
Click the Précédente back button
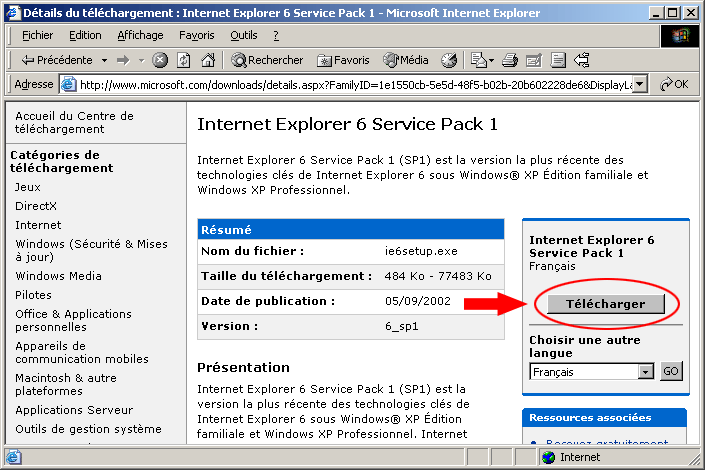(57, 60)
